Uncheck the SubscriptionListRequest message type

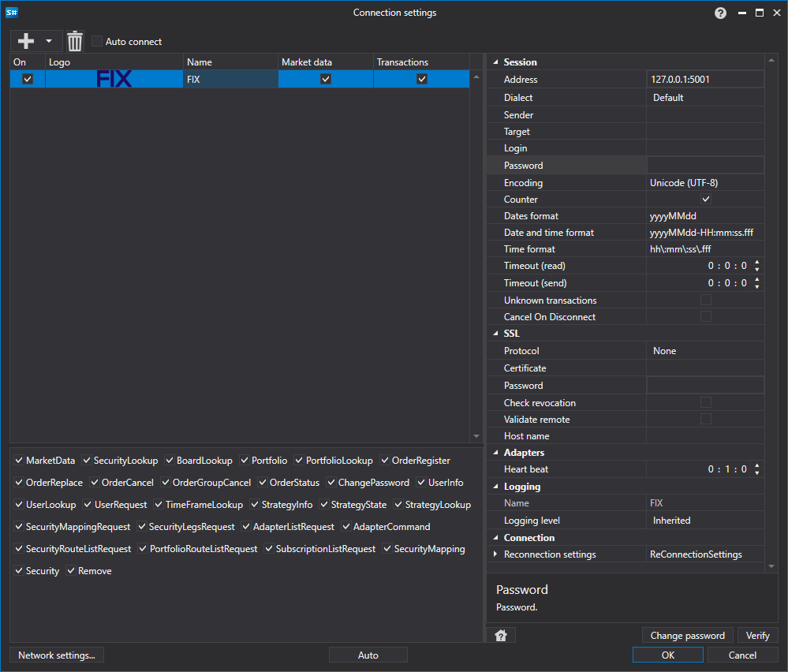pyautogui.click(x=268, y=548)
